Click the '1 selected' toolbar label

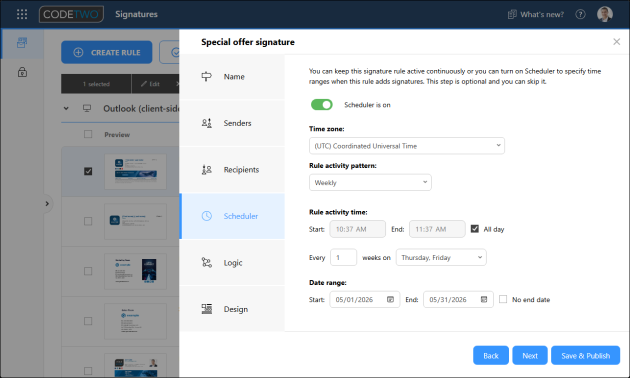96,84
